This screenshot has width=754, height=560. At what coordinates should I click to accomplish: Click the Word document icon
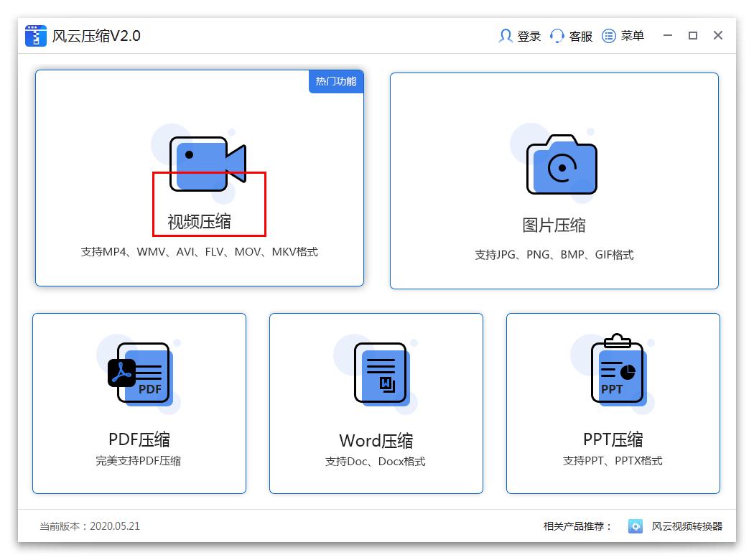click(x=381, y=373)
